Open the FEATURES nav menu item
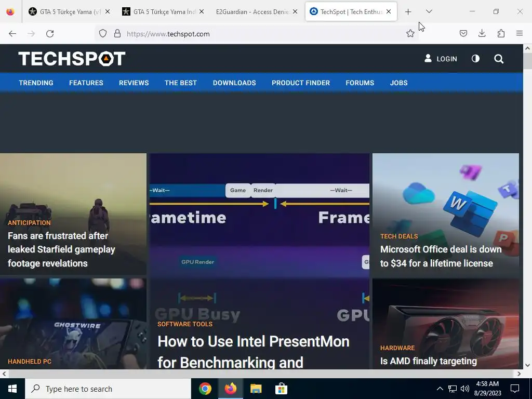The width and height of the screenshot is (532, 399). tap(86, 83)
